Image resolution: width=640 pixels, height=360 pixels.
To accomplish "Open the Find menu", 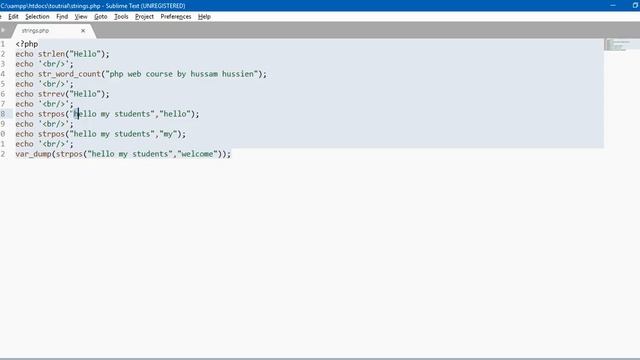I will click(62, 17).
